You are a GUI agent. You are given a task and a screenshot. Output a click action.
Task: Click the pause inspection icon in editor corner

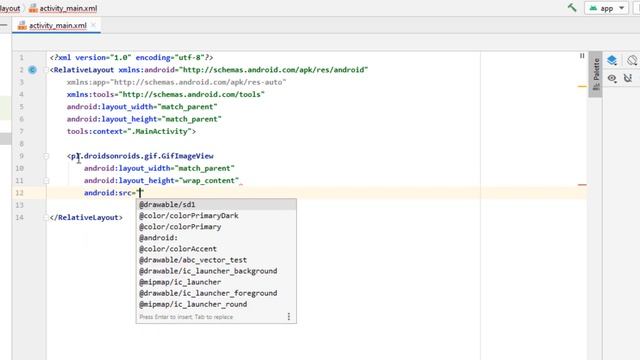(x=582, y=56)
